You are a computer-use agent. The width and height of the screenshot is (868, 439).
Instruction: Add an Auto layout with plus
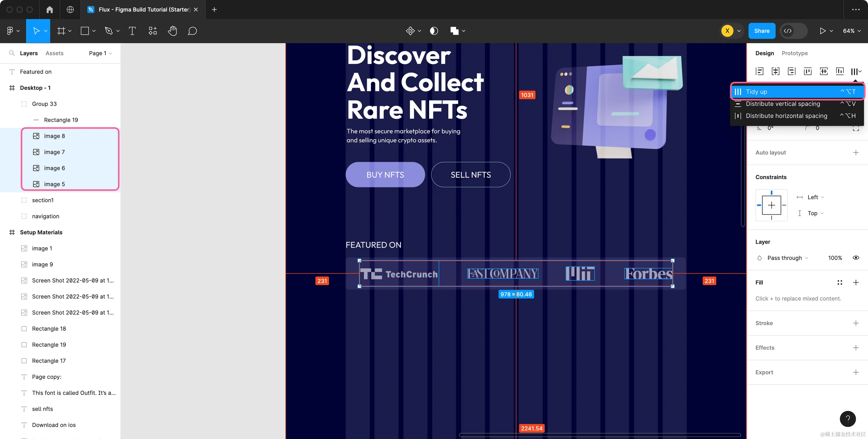[856, 152]
